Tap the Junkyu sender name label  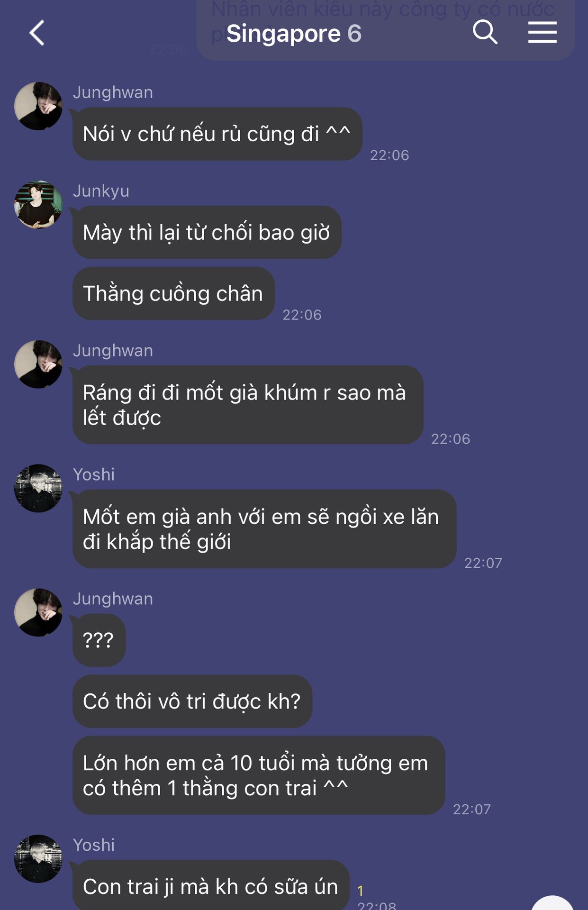101,191
